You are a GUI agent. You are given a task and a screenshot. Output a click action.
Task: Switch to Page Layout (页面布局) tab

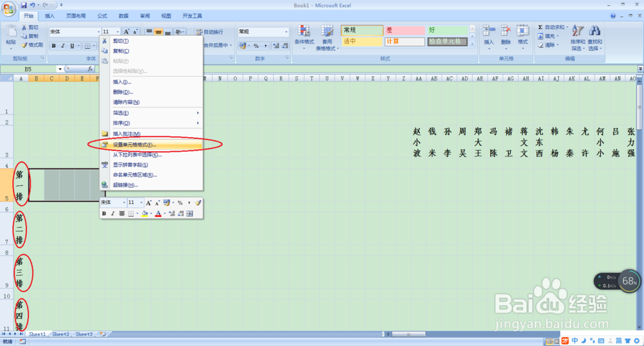76,16
